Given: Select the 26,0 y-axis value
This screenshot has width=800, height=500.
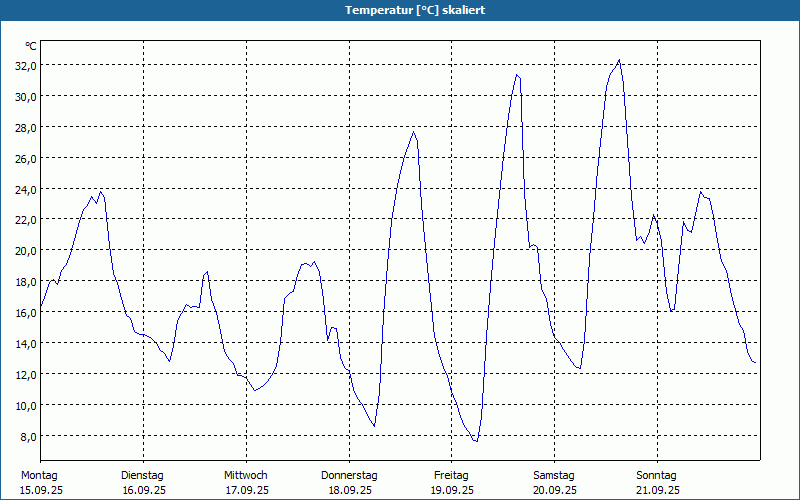Looking at the screenshot, I should [x=26, y=159].
